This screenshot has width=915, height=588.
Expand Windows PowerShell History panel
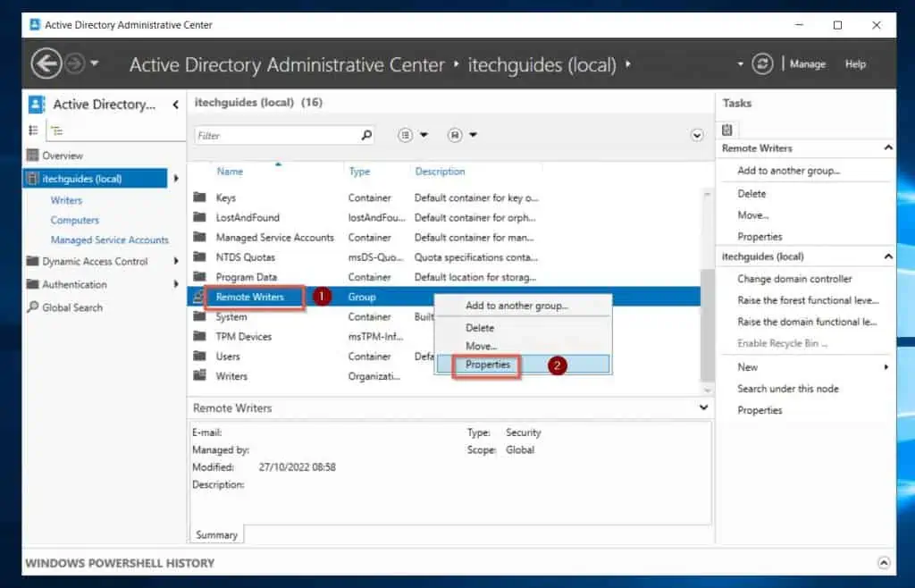click(x=884, y=563)
